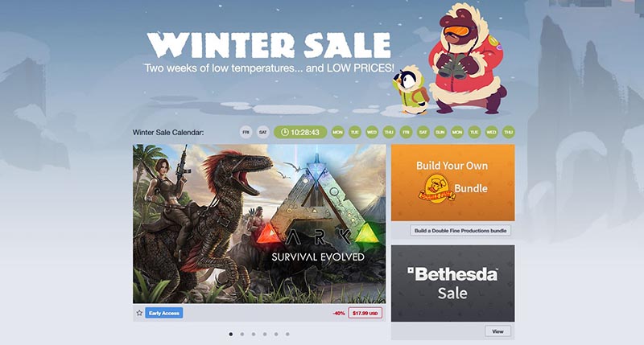644x345 pixels.
Task: Open the ARK Survival Evolved featured banner
Action: (259, 224)
